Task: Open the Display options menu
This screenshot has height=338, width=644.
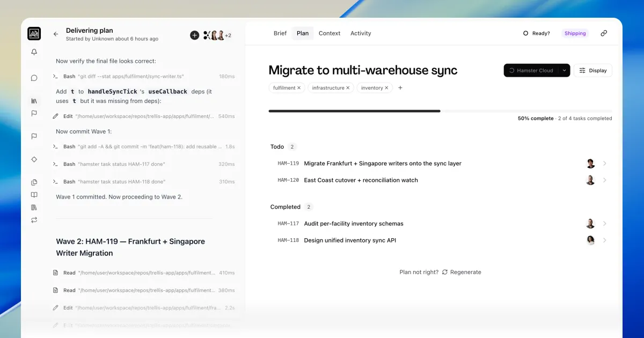Action: (593, 70)
